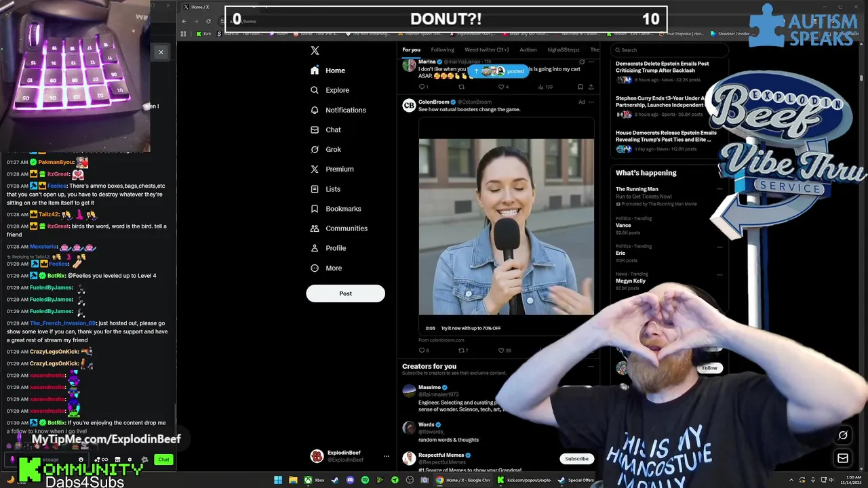Open Notifications bell in sidebar
This screenshot has width=868, height=488.
point(315,110)
